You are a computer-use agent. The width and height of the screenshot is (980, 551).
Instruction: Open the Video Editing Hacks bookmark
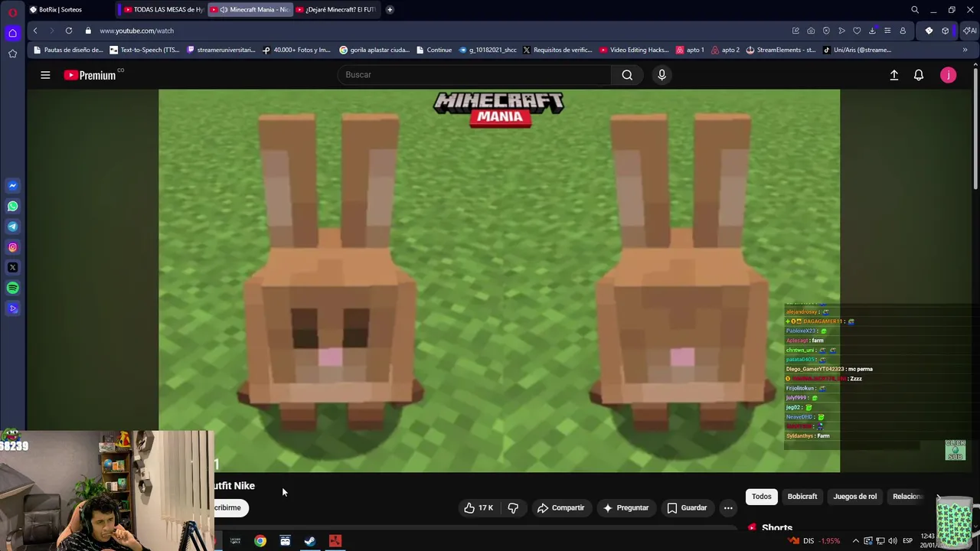635,50
